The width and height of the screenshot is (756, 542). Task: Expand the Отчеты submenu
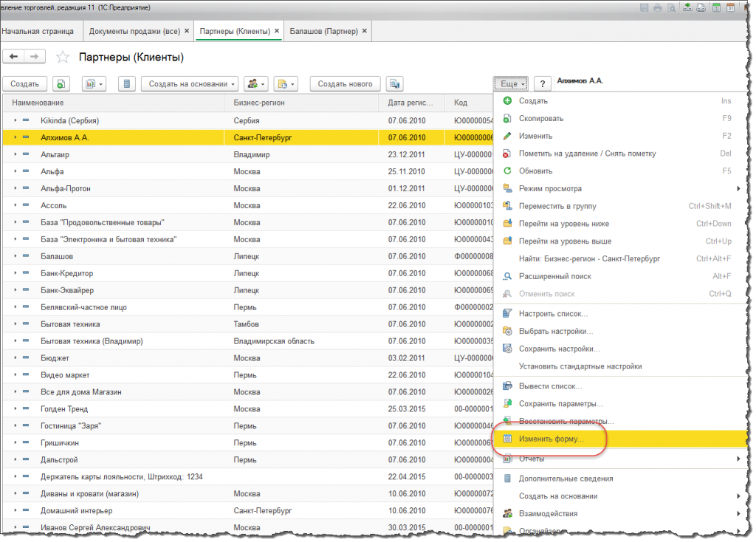click(x=620, y=459)
